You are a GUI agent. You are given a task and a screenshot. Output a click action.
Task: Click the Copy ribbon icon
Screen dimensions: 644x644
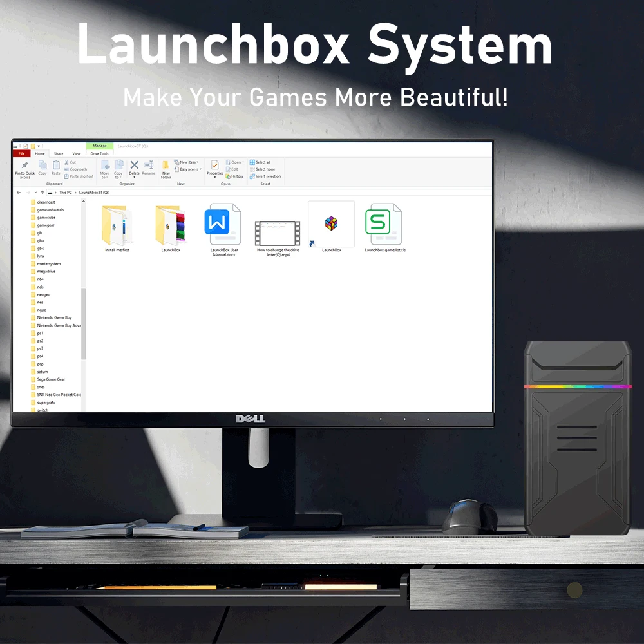click(43, 165)
